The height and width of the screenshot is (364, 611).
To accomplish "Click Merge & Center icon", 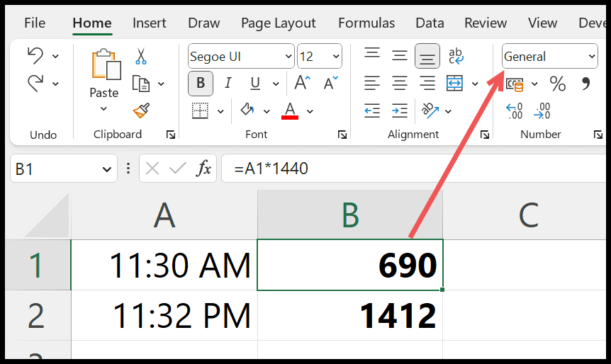I will (454, 84).
